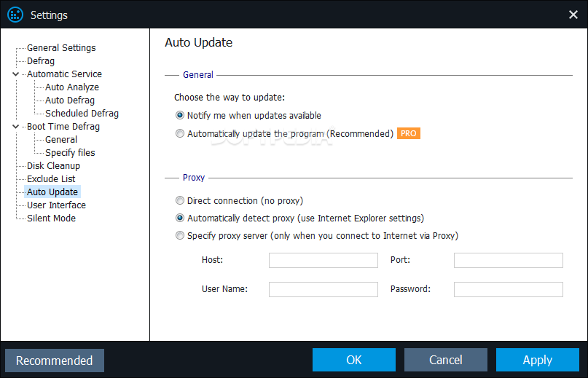
Task: Click the Smart Defrag logo icon
Action: coord(15,15)
